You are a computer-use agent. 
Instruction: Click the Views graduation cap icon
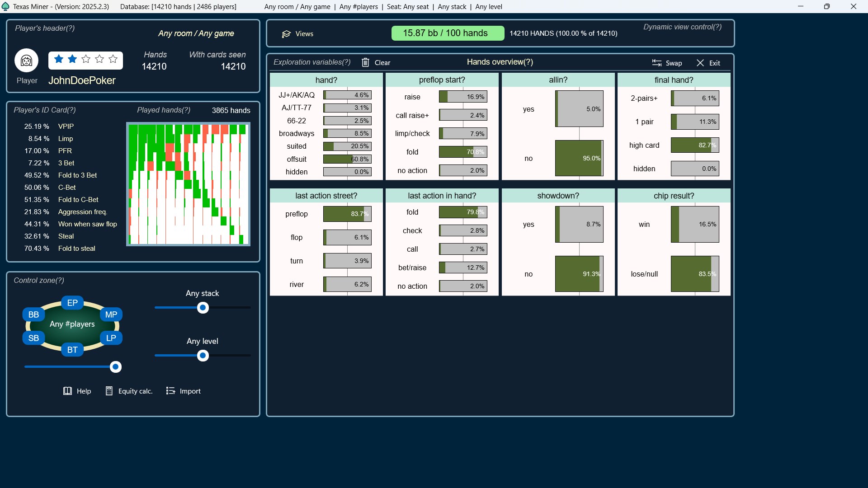(x=286, y=34)
